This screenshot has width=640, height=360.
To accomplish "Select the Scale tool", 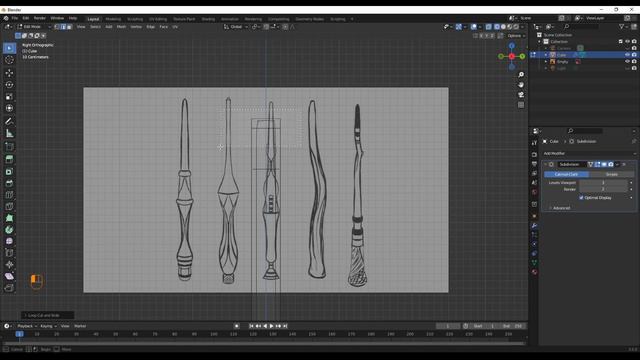I will 9,97.
